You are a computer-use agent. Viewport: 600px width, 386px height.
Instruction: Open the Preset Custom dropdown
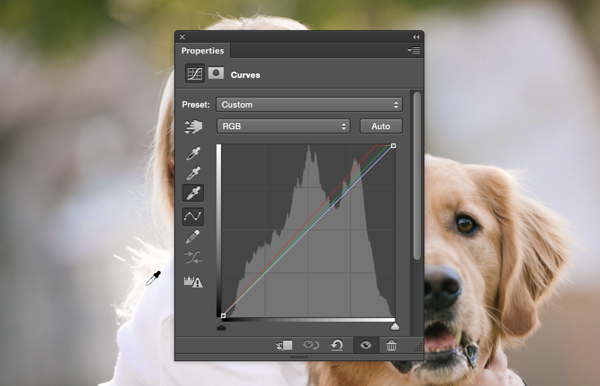pyautogui.click(x=309, y=105)
